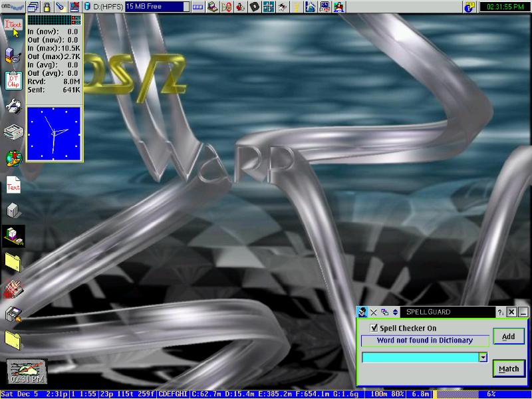Open the Text document page icon
The image size is (532, 399).
(x=13, y=185)
